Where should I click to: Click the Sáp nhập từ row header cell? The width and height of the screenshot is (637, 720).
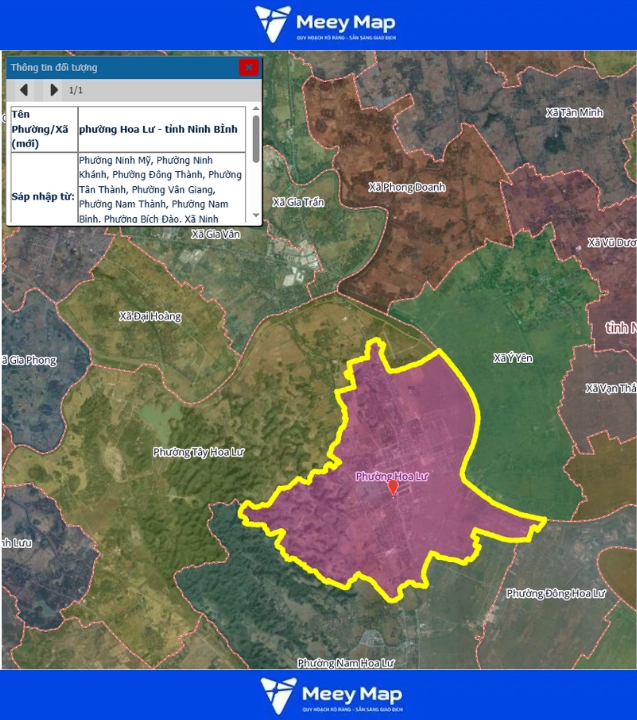pyautogui.click(x=42, y=196)
